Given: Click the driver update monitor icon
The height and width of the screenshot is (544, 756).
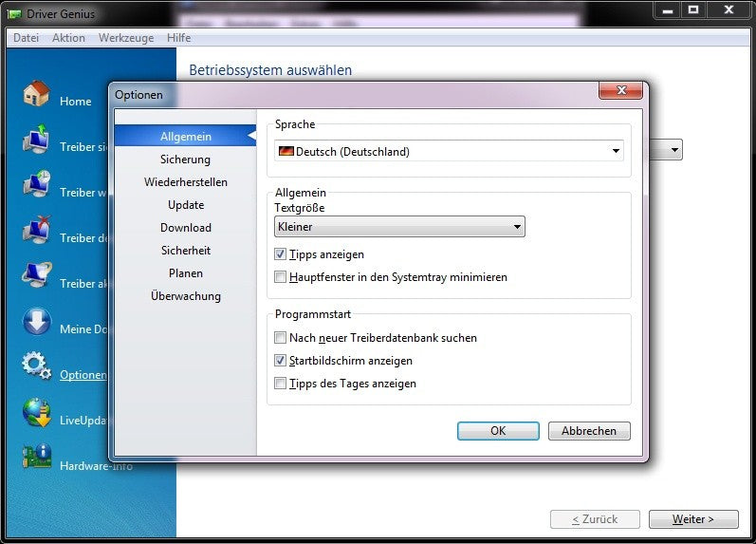Looking at the screenshot, I should coord(37,275).
